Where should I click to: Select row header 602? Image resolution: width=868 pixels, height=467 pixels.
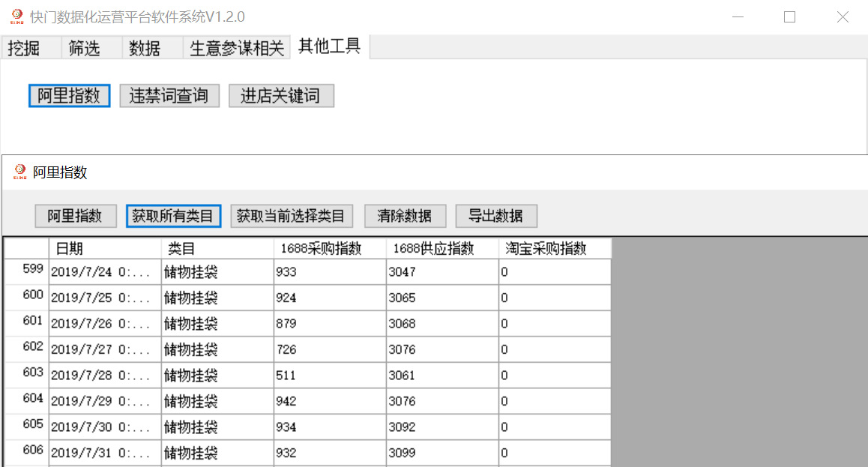(26, 349)
